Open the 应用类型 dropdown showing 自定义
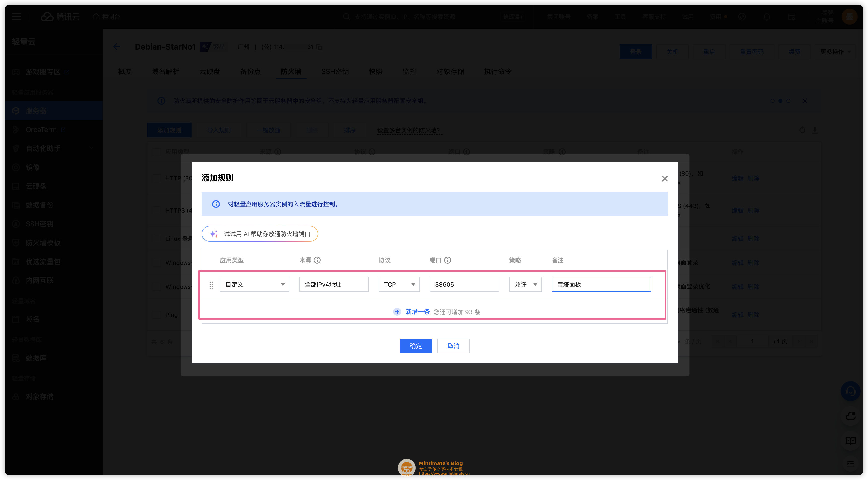868x480 pixels. (x=254, y=284)
